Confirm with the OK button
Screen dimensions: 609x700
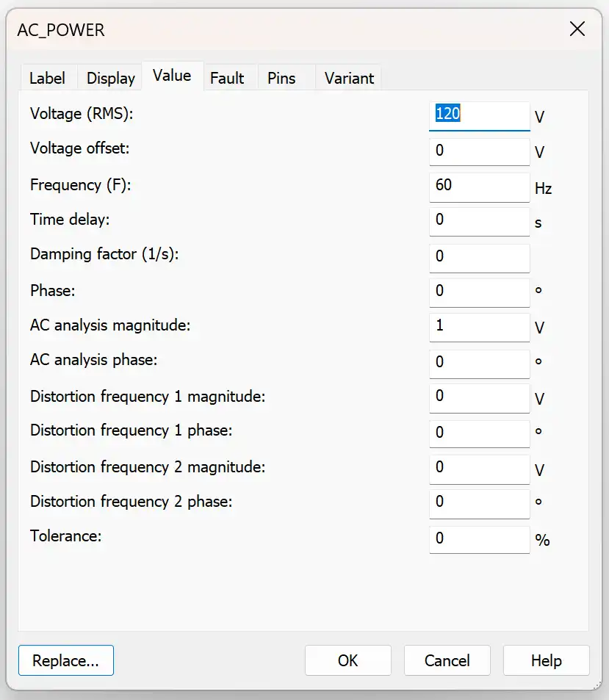coord(348,660)
